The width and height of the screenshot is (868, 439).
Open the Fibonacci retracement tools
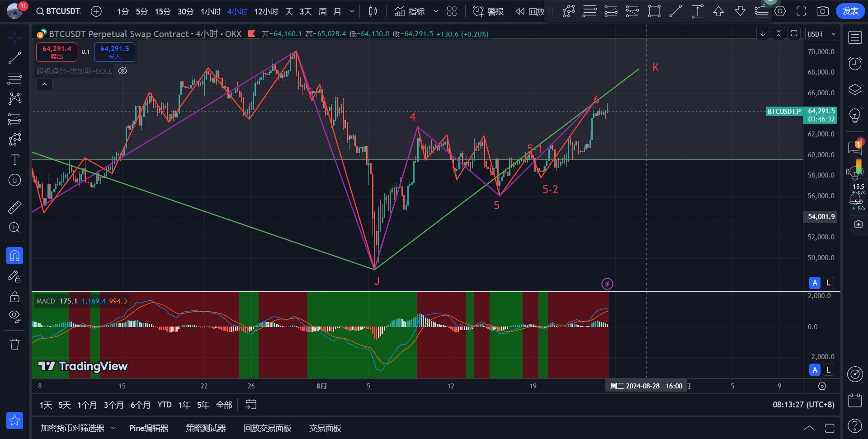[x=15, y=78]
